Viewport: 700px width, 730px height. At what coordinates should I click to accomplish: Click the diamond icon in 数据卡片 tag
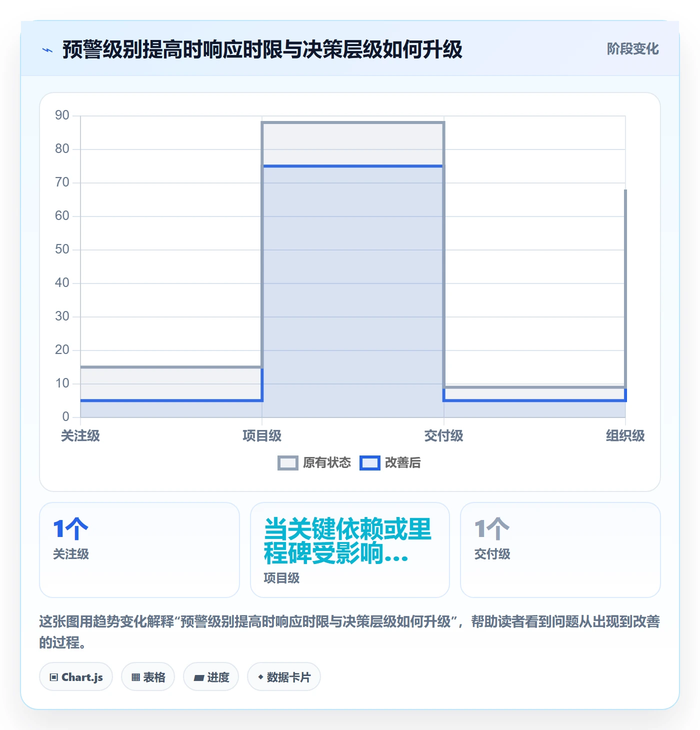pos(260,677)
